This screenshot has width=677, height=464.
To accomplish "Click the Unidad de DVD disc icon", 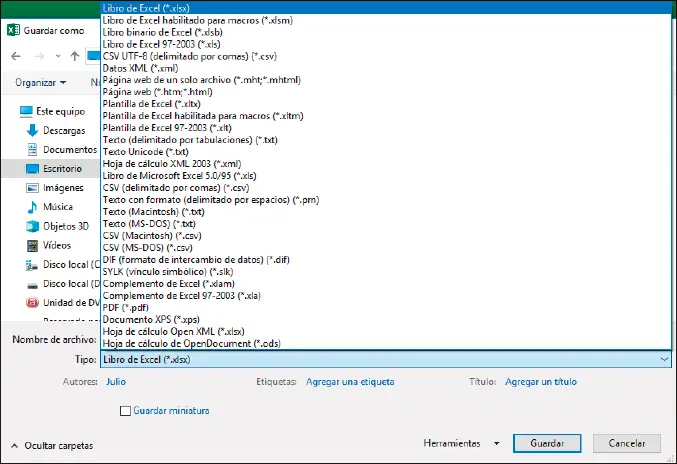I will tap(32, 303).
